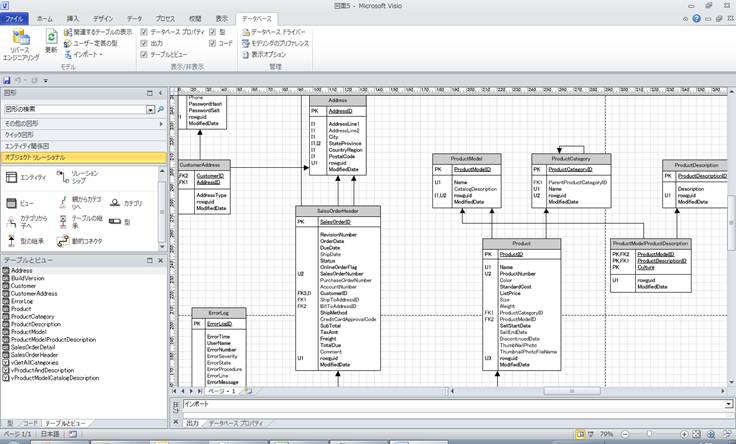Click the 更新 refresh icon
This screenshot has height=444, width=736.
51,40
